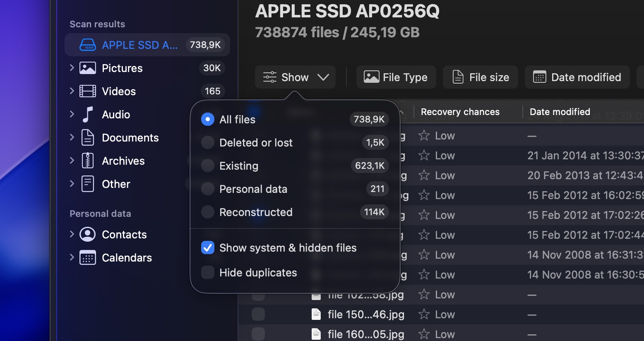Uncheck Show system & hidden files
The height and width of the screenshot is (341, 644).
tap(207, 247)
